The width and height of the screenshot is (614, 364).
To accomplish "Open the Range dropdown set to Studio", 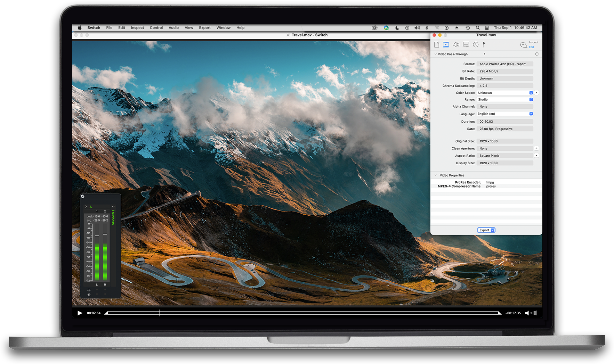I will click(x=531, y=100).
